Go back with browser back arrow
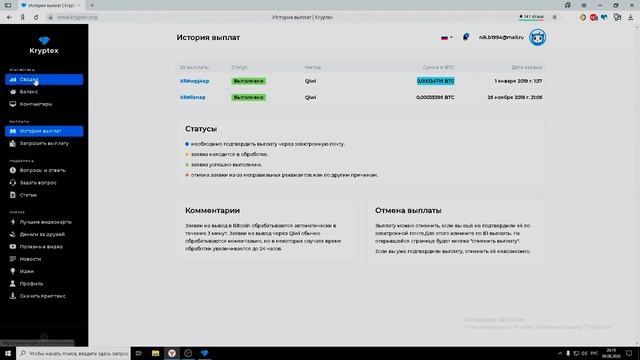 pyautogui.click(x=9, y=17)
